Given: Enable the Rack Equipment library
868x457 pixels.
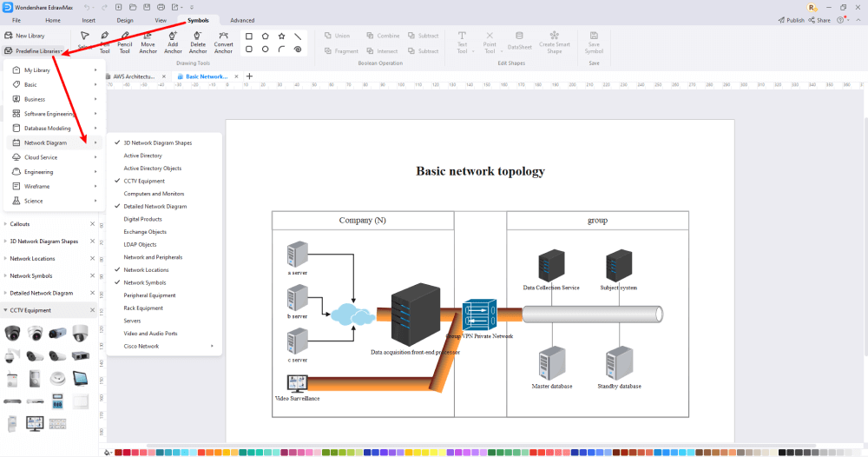Looking at the screenshot, I should pos(143,308).
